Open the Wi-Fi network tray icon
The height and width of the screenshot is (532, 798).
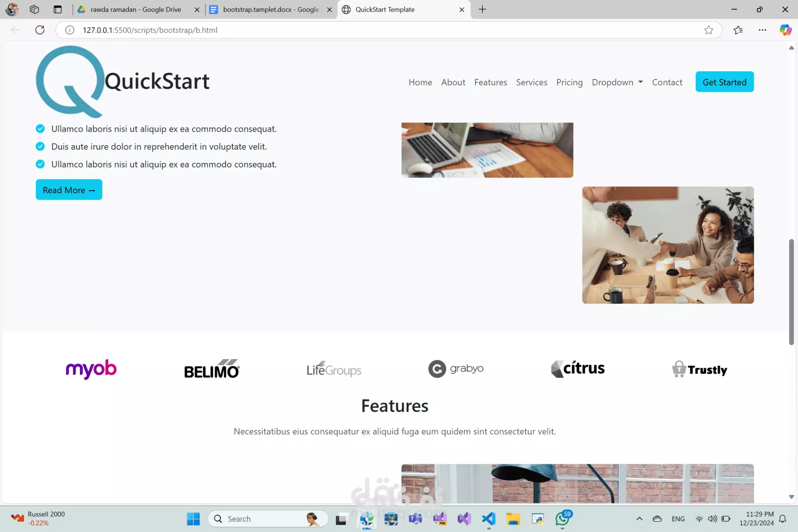(699, 519)
